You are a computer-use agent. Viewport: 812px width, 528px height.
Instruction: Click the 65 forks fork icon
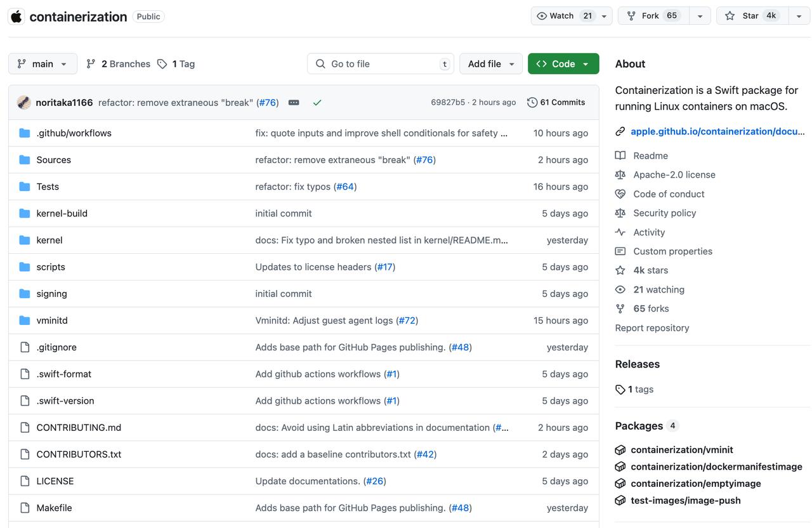(620, 308)
